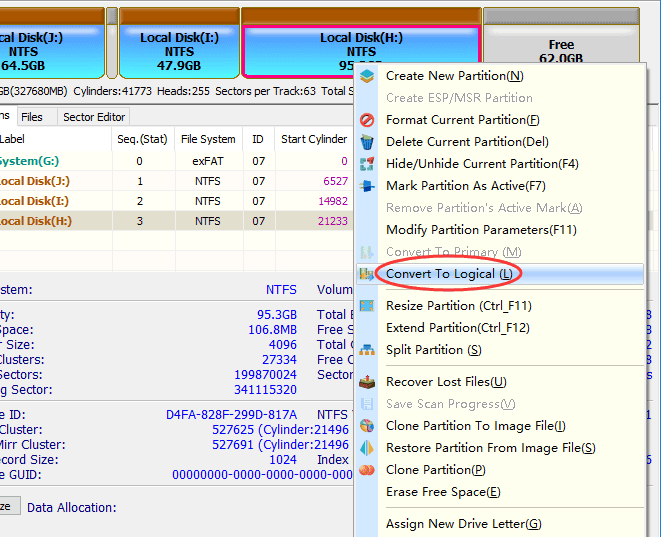Click the trash icon for Delete Current Partition
Image resolution: width=661 pixels, height=537 pixels.
[x=367, y=142]
